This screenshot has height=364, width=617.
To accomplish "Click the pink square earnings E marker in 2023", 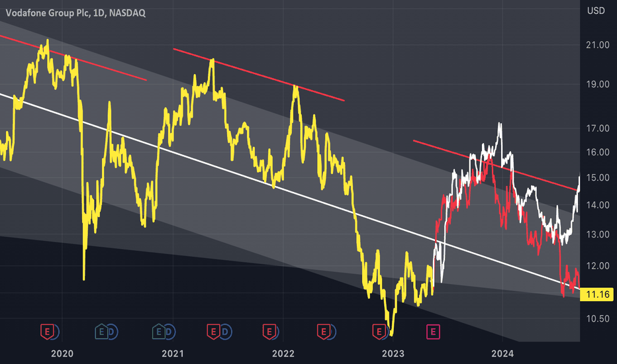I will (x=433, y=332).
